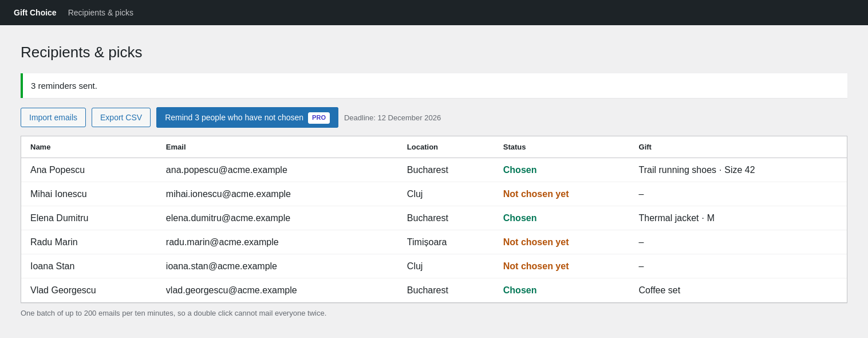Open the Recipients & picks nav item
Image resolution: width=868 pixels, height=338 pixels.
(x=101, y=13)
